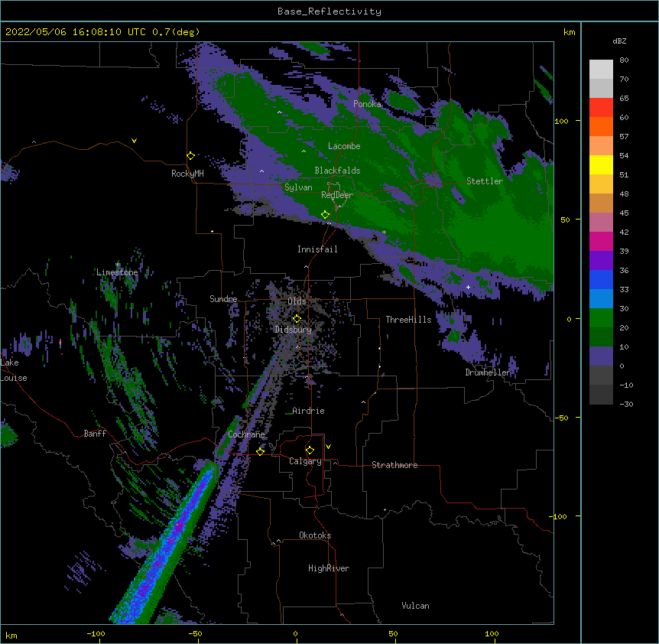
Task: Select the magenta 42-39 dBZ swatch
Action: tap(601, 241)
